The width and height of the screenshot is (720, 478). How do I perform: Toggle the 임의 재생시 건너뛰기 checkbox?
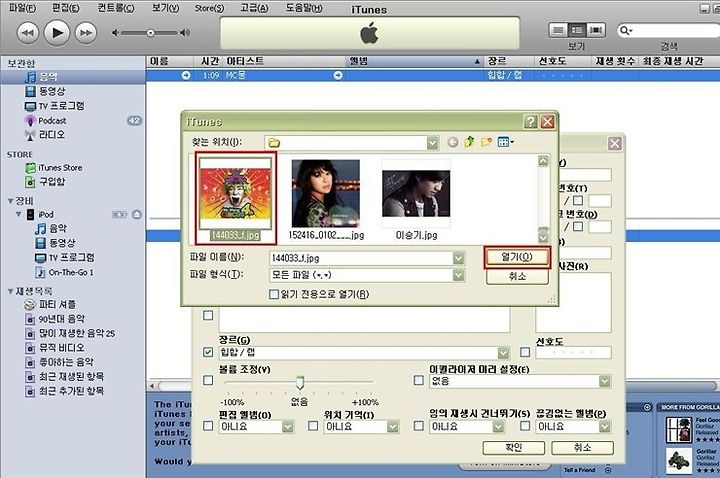tap(418, 426)
